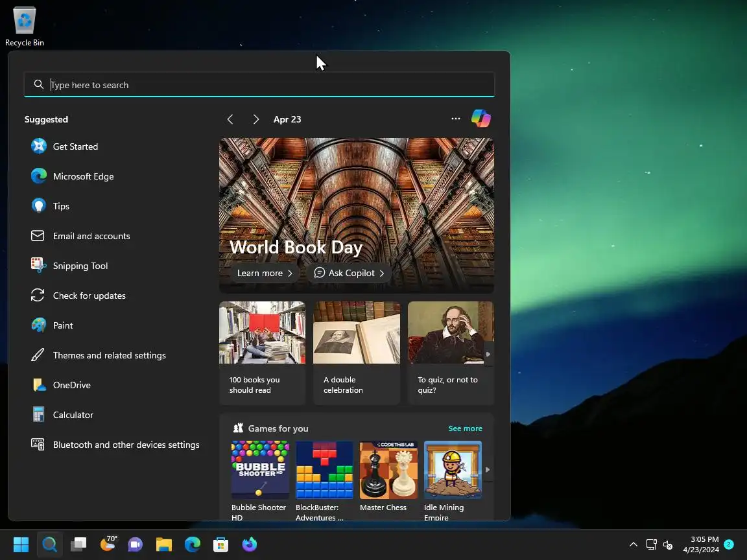Viewport: 747px width, 560px height.
Task: Open the To quiz, or not to quiz card
Action: point(451,353)
